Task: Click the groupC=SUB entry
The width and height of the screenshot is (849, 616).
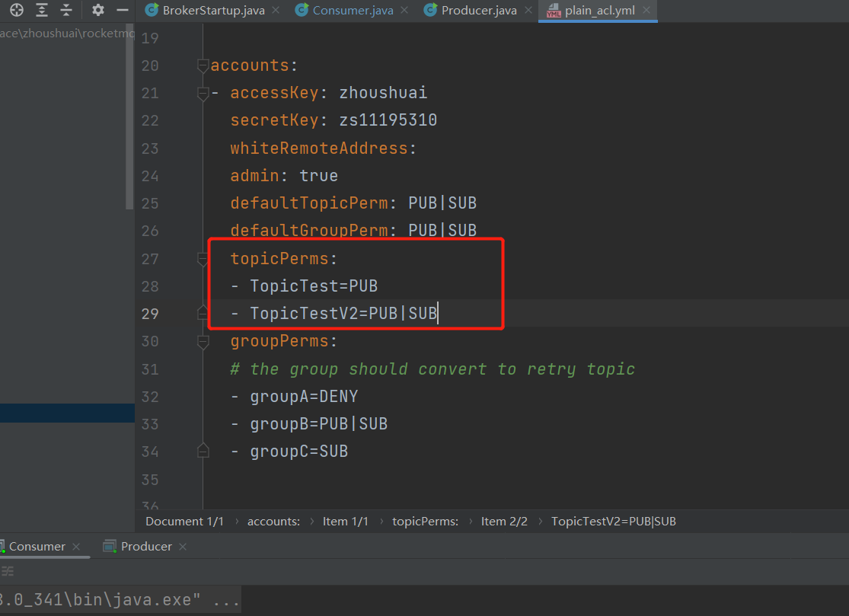Action: (x=299, y=452)
